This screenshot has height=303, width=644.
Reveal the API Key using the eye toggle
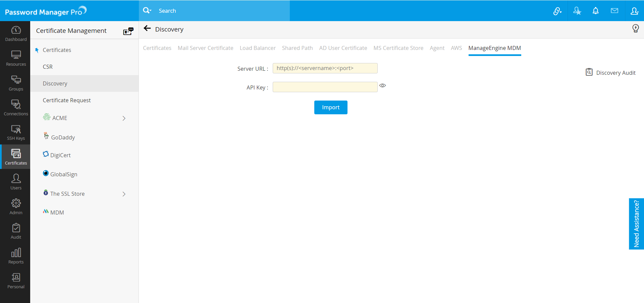[383, 86]
